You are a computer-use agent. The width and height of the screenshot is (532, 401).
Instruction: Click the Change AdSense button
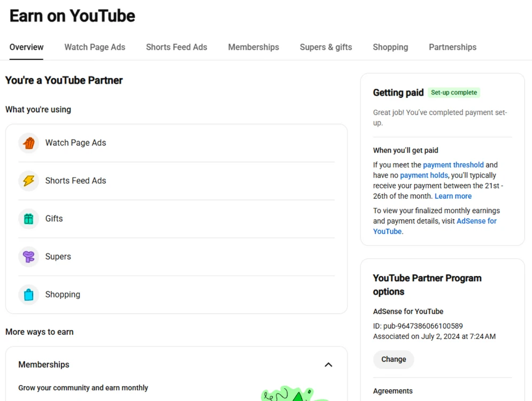(394, 359)
